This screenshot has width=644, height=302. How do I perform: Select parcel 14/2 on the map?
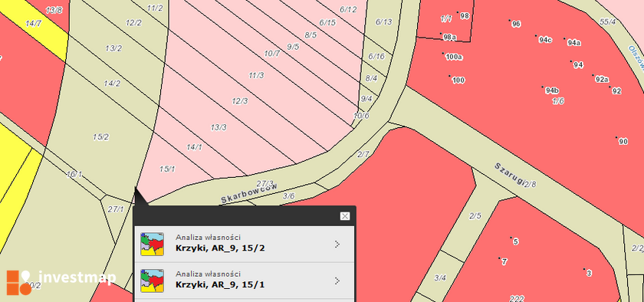coord(112,84)
